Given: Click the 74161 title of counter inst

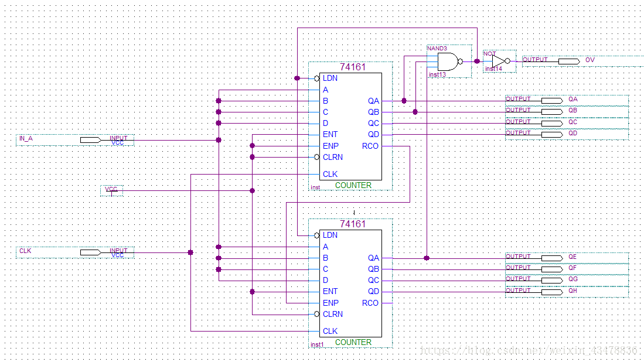Looking at the screenshot, I should 352,67.
